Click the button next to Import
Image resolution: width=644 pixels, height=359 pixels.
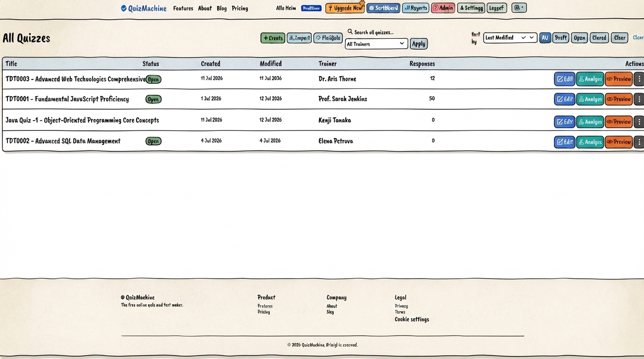coord(328,38)
